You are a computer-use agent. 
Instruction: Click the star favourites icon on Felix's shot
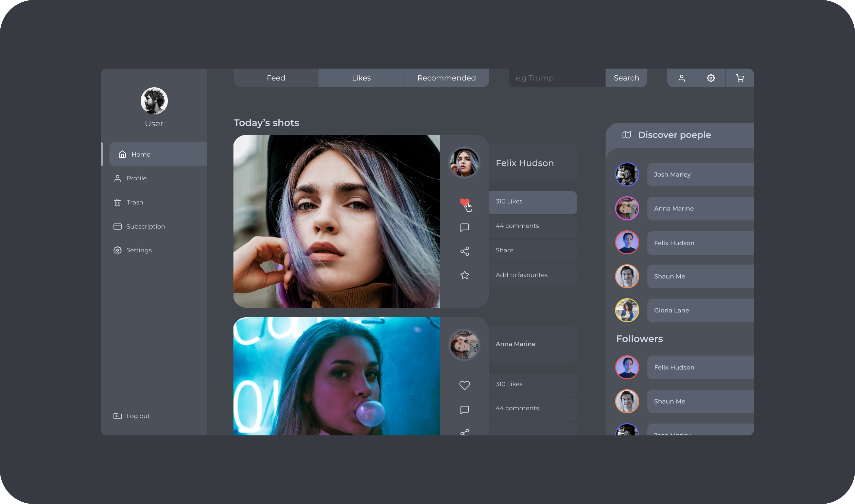pyautogui.click(x=465, y=275)
